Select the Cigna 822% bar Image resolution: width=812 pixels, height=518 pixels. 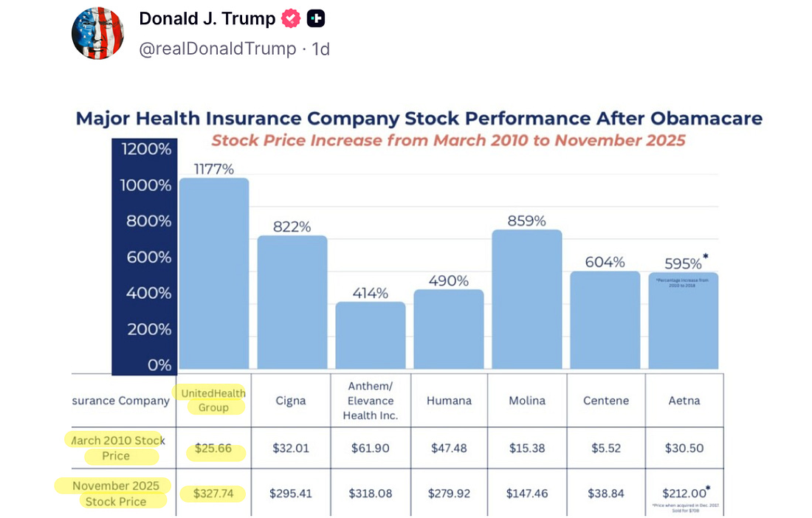(292, 302)
